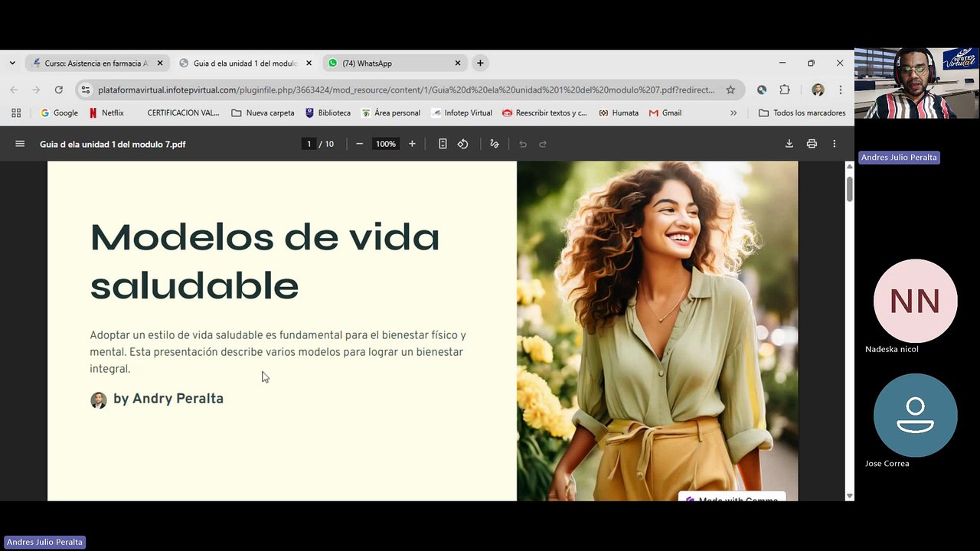Zoom in the PDF with plus button
980x551 pixels.
click(412, 144)
